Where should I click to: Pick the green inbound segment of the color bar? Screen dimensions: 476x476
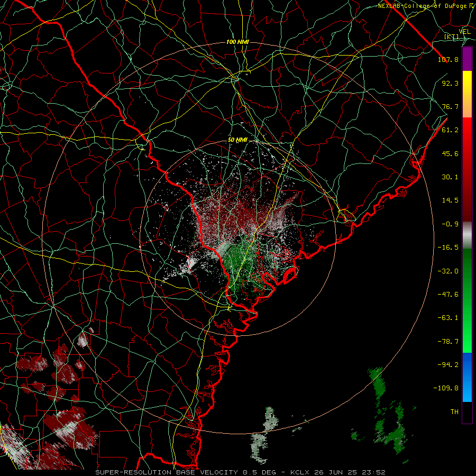click(467, 300)
